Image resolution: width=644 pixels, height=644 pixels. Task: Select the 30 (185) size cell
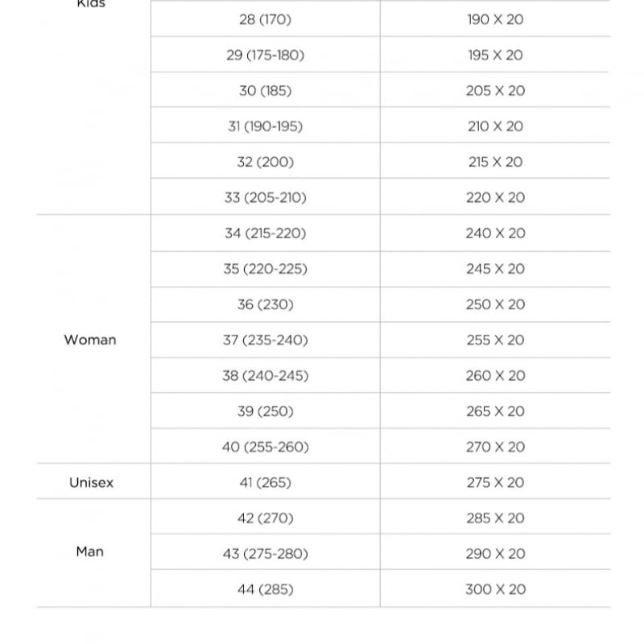click(x=265, y=91)
